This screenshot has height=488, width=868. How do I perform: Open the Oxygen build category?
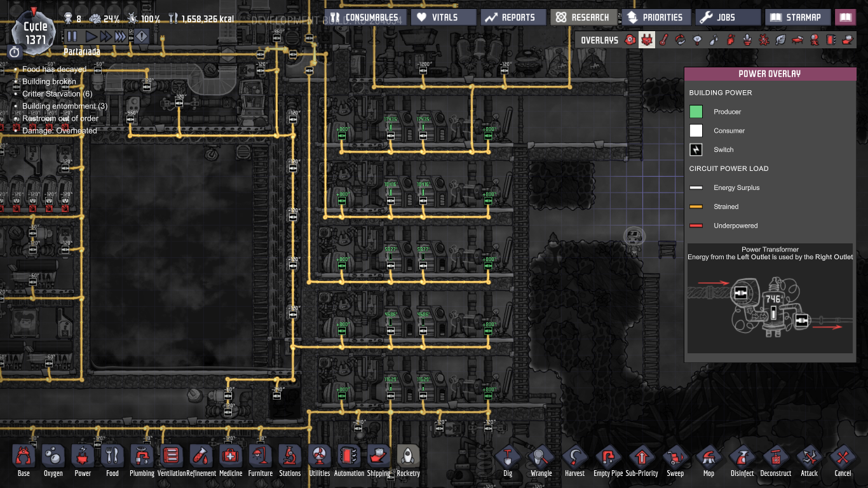[x=53, y=460]
